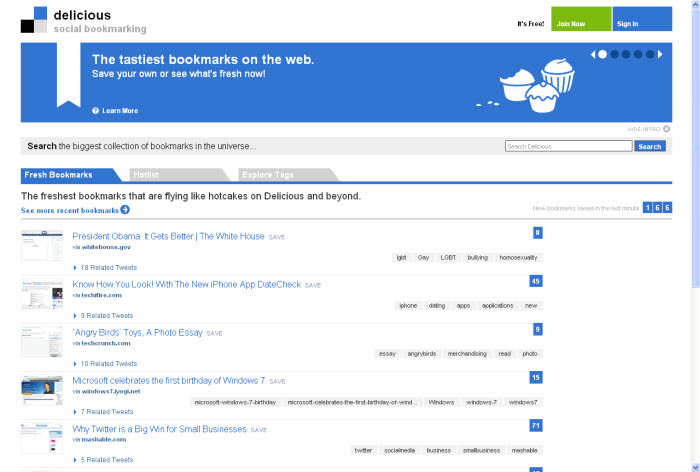Click the dating tag

click(x=437, y=306)
